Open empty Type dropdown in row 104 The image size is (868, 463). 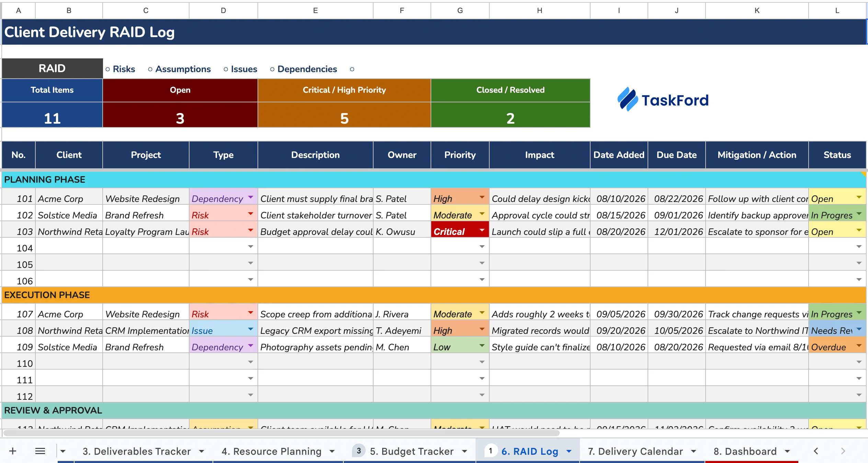pos(251,247)
